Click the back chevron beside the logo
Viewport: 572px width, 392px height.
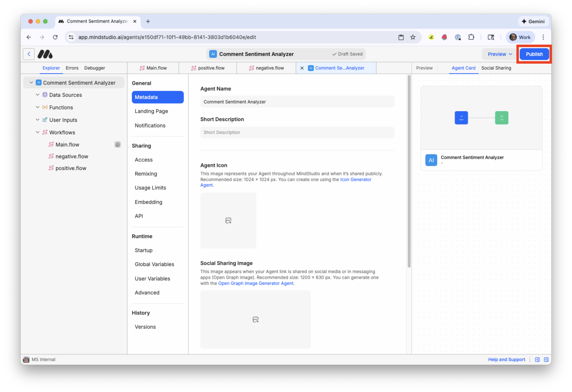(29, 54)
